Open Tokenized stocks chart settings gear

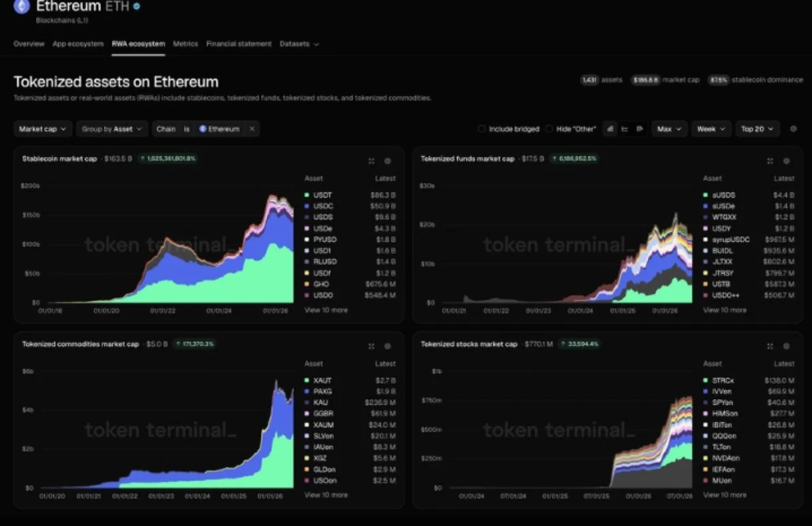click(786, 346)
